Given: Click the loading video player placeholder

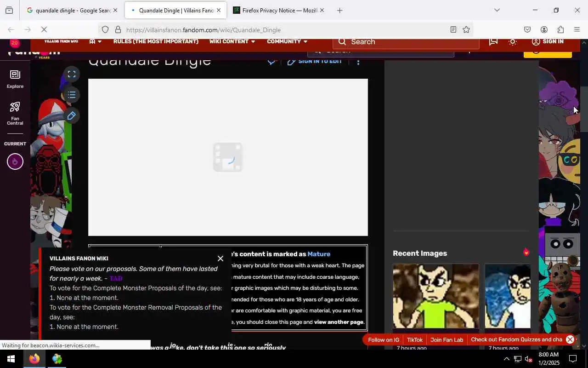Looking at the screenshot, I should click(228, 157).
